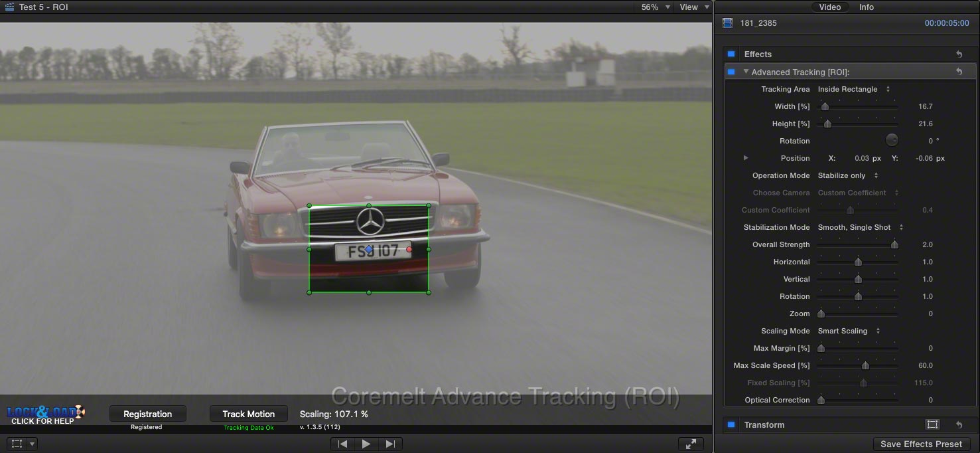Open the Stabilization Mode dropdown
Image resolution: width=980 pixels, height=453 pixels.
point(861,227)
